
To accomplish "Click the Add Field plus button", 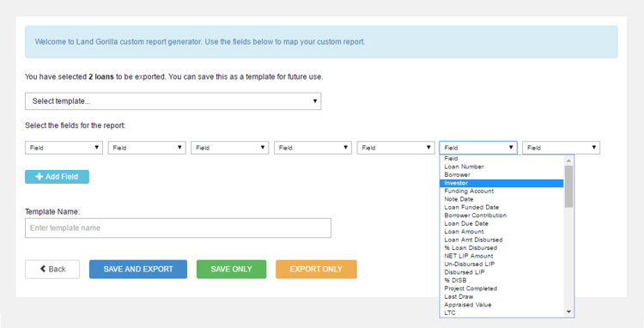I will 57,177.
